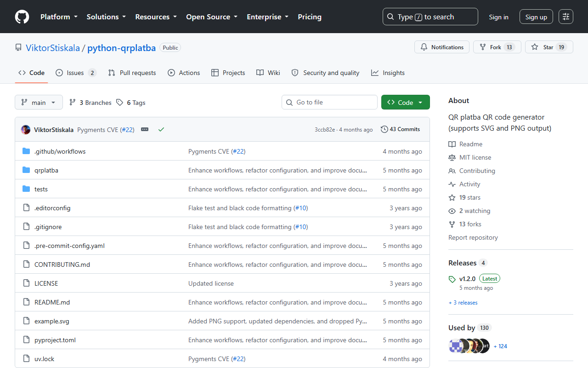588x368 pixels.
Task: Star the repository with the Star button
Action: [x=549, y=47]
